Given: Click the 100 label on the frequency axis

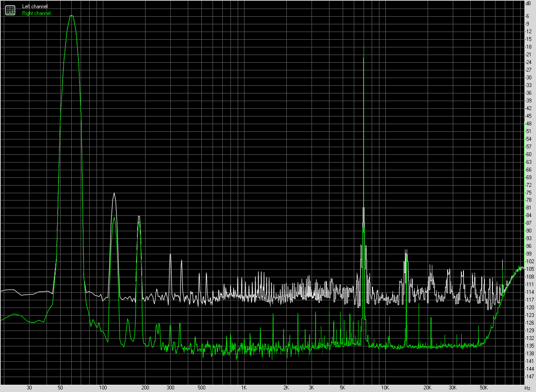Looking at the screenshot, I should click(x=102, y=387).
